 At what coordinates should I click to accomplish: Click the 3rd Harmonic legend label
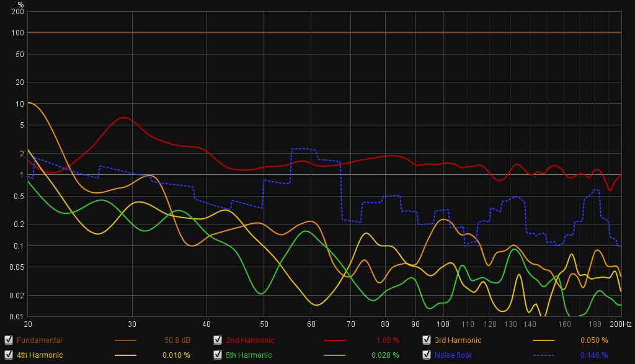click(x=458, y=340)
